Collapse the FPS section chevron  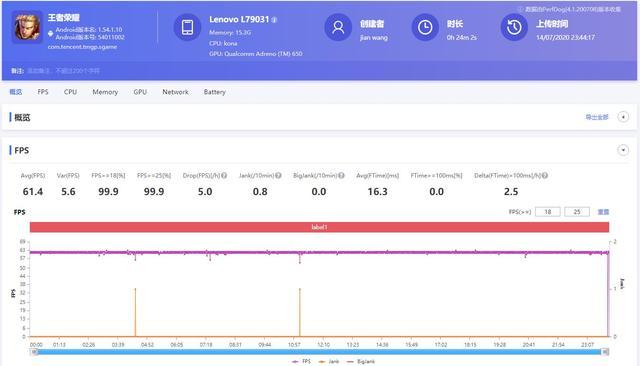pyautogui.click(x=623, y=150)
